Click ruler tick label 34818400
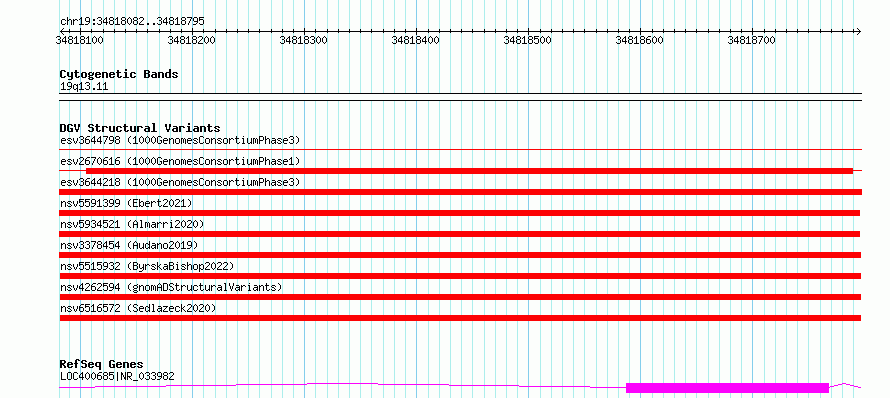 click(416, 40)
